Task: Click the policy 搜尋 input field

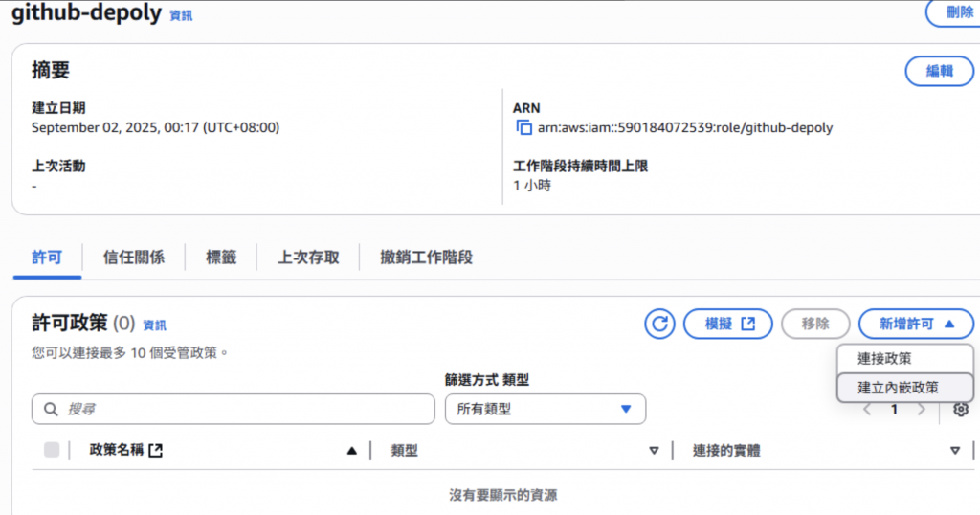Action: (234, 409)
